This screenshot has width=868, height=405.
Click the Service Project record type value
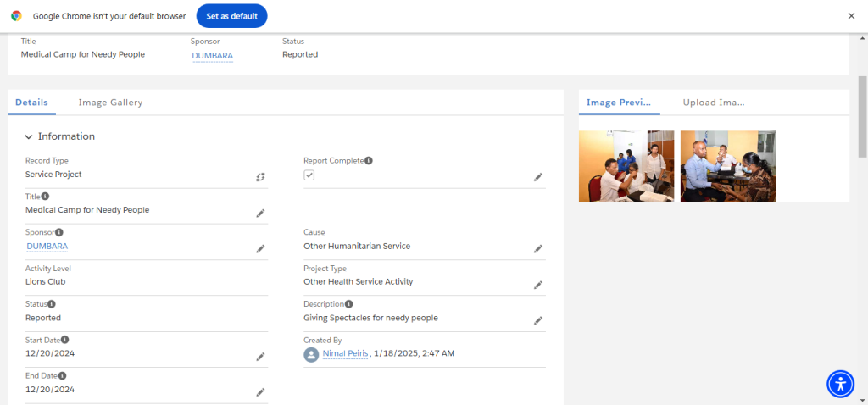(x=53, y=175)
